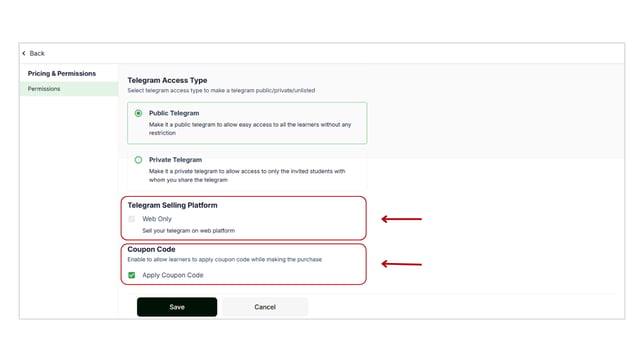Click the Back arrow icon
The image size is (644, 362).
click(24, 53)
